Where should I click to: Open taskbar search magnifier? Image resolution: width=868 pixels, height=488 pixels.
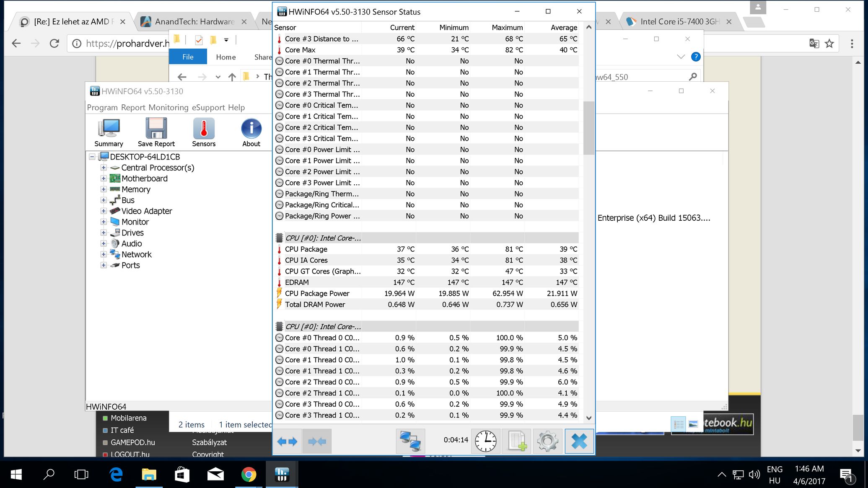click(49, 475)
